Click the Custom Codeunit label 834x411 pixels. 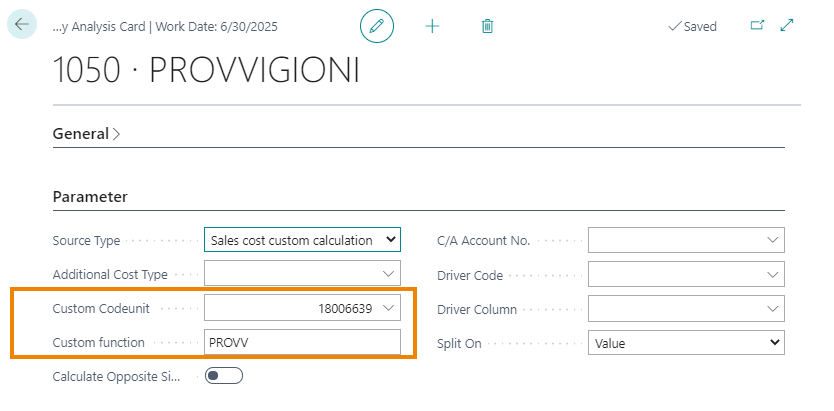101,308
